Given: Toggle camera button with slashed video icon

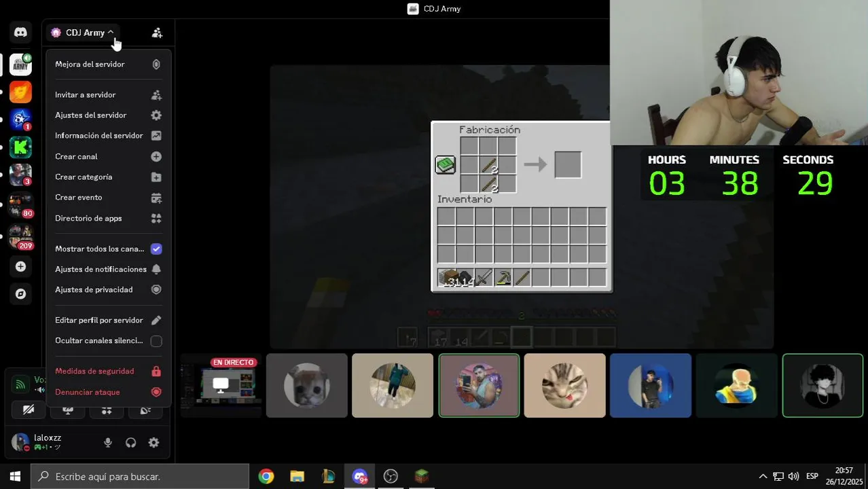Looking at the screenshot, I should (29, 410).
